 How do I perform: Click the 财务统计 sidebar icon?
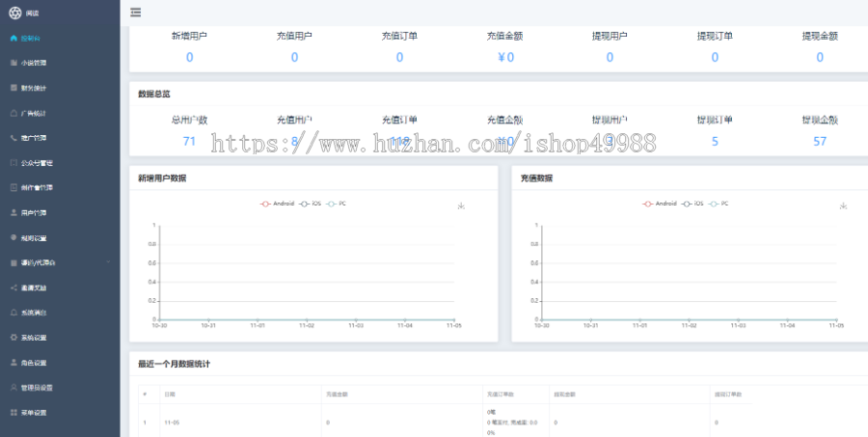(x=14, y=88)
